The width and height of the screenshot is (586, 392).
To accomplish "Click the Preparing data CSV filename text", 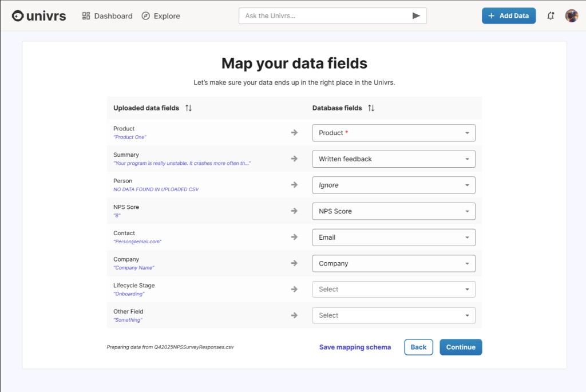I will (170, 347).
